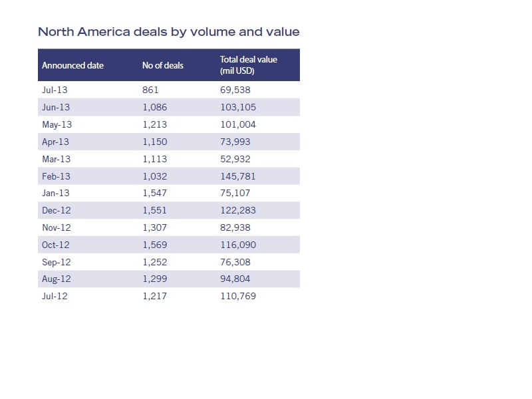Screen dimensions: 532x399
Task: Click the 1,569 deals cell for Oct-12
Action: [154, 245]
